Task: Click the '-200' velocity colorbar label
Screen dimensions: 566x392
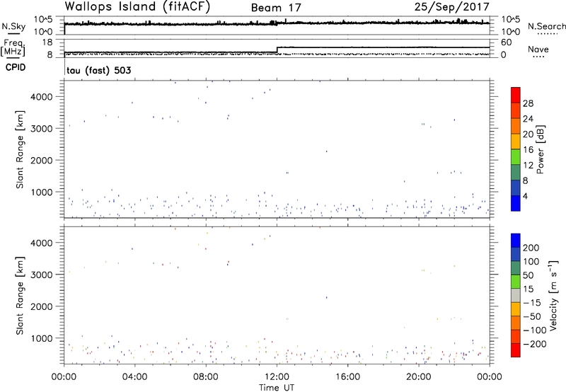Action: [534, 344]
